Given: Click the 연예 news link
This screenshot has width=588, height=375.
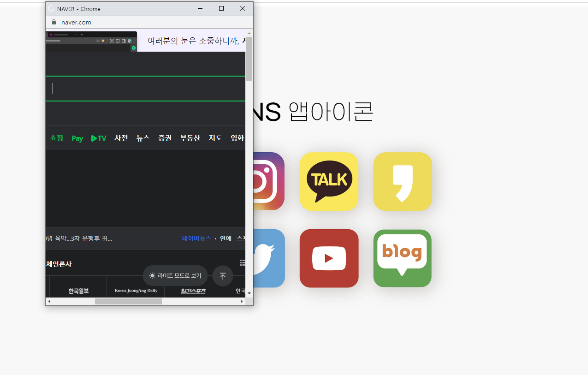Looking at the screenshot, I should (226, 238).
